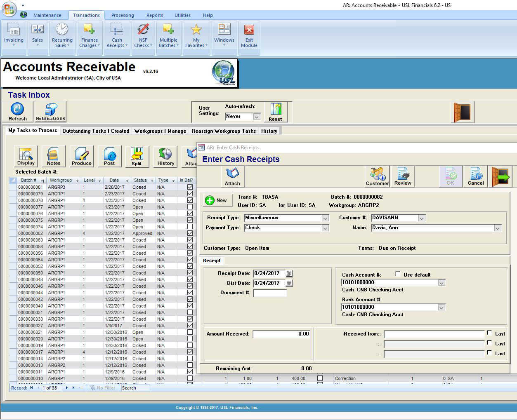The height and width of the screenshot is (420, 517).
Task: Open the Customer info icon
Action: [x=377, y=176]
